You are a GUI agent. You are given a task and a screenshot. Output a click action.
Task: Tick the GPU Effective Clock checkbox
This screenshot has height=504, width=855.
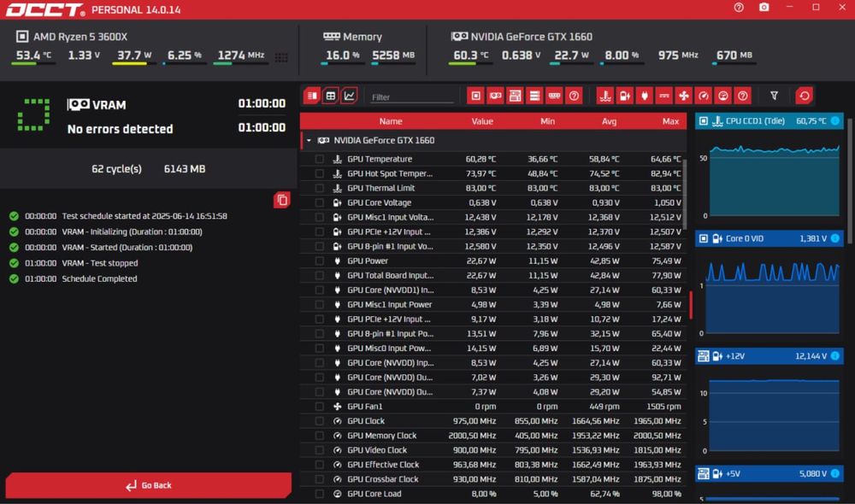tap(320, 465)
